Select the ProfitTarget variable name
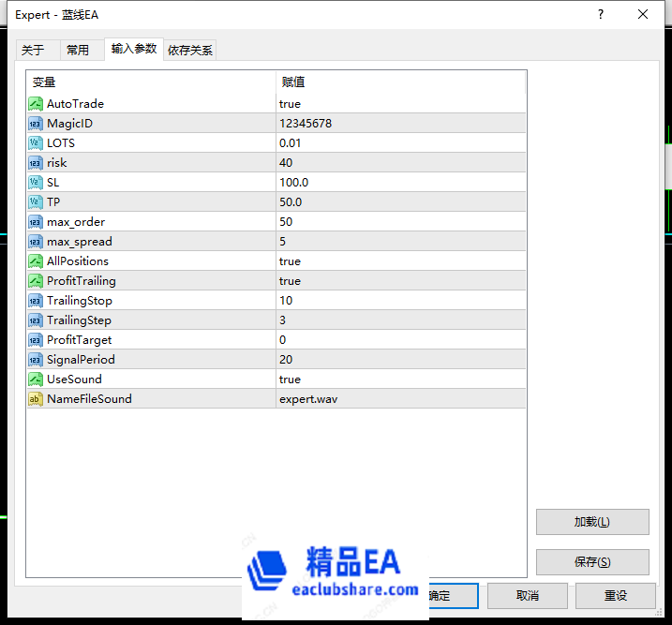The width and height of the screenshot is (672, 625). pos(80,340)
